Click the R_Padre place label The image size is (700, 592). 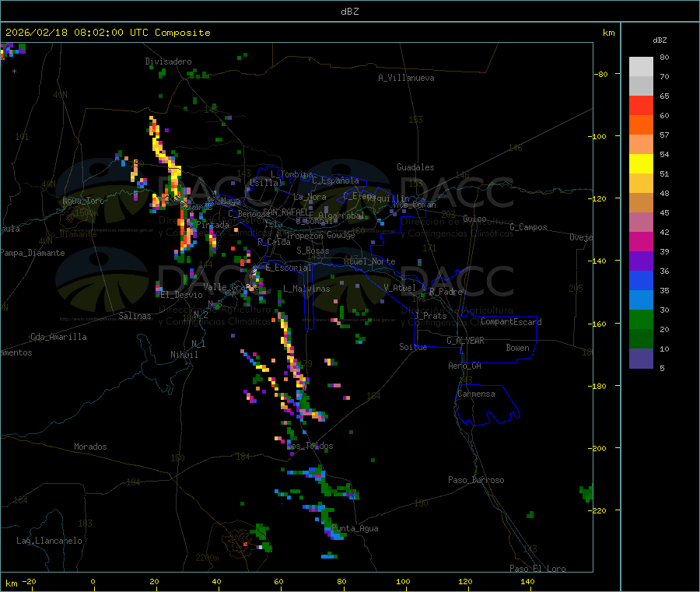click(446, 292)
